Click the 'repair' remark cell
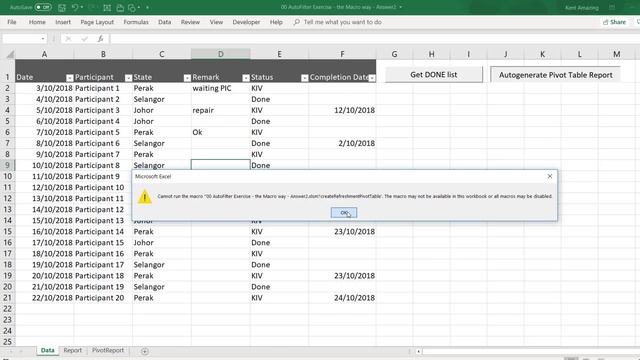 [x=220, y=110]
